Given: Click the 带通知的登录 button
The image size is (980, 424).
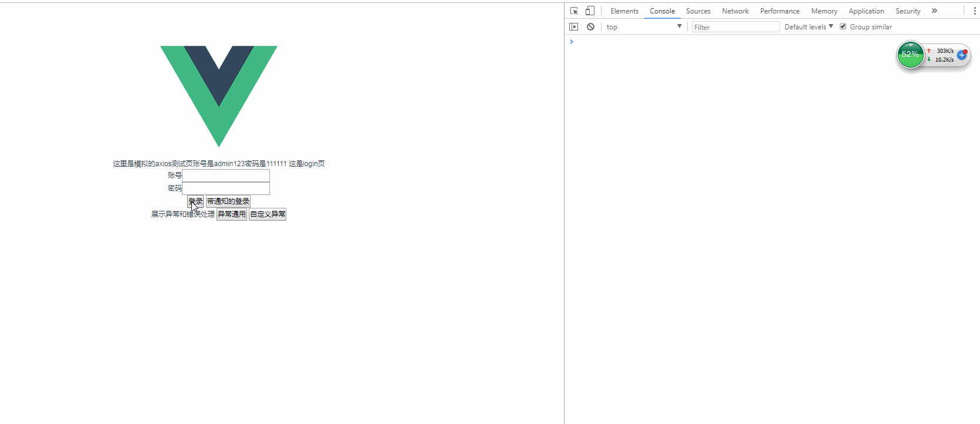Looking at the screenshot, I should pos(228,201).
